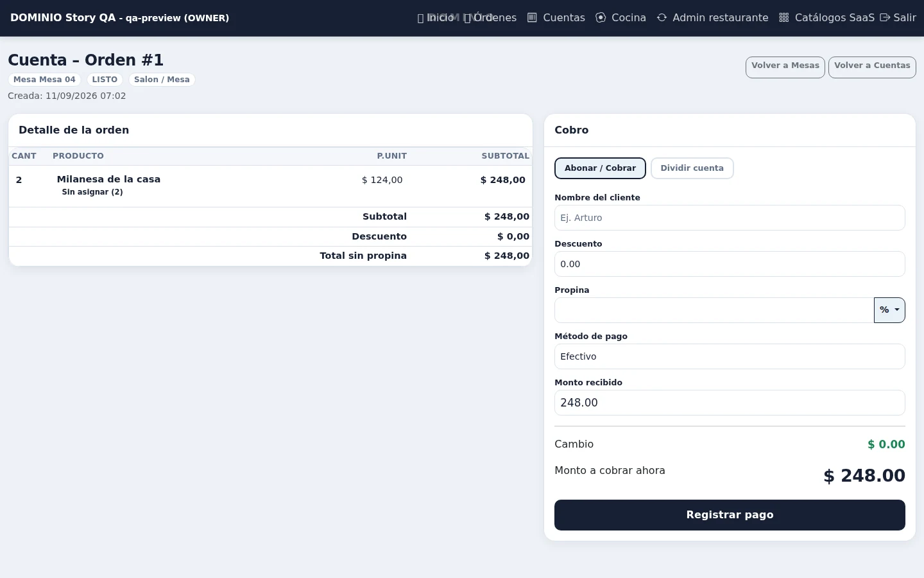Click the Volver a Mesas button
The image size is (924, 578).
click(785, 67)
